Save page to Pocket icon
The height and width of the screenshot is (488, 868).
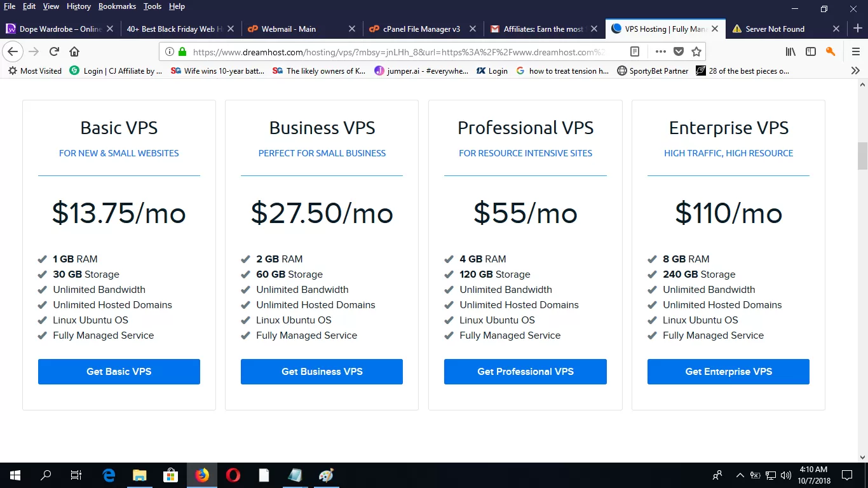pyautogui.click(x=679, y=51)
